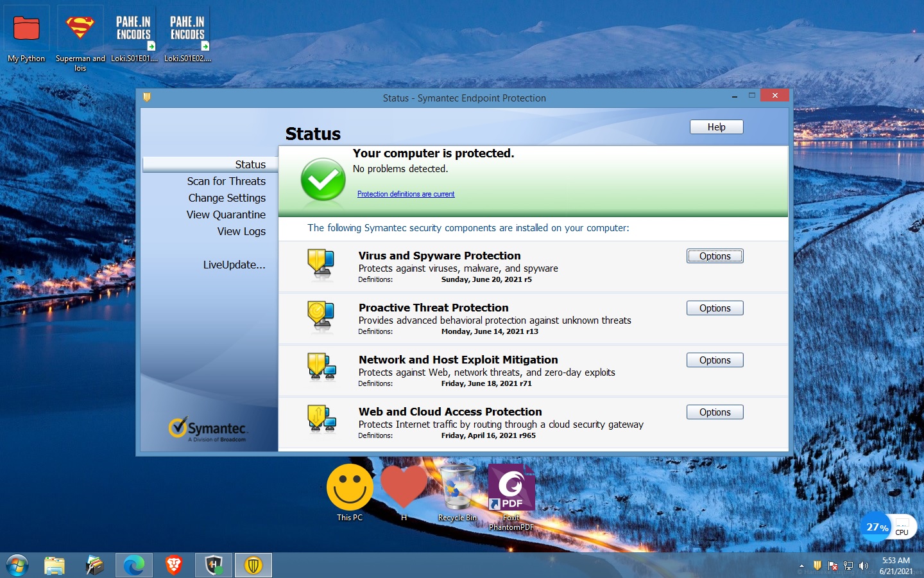Open Options for Web and Cloud Access Protection
Screen dimensions: 924x578
click(x=715, y=412)
